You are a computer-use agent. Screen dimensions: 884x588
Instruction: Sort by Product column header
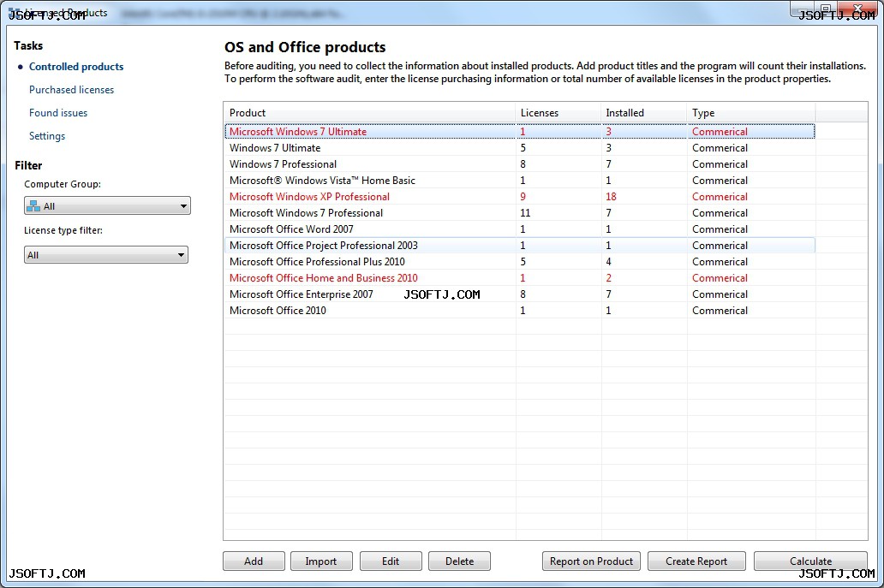pos(370,113)
